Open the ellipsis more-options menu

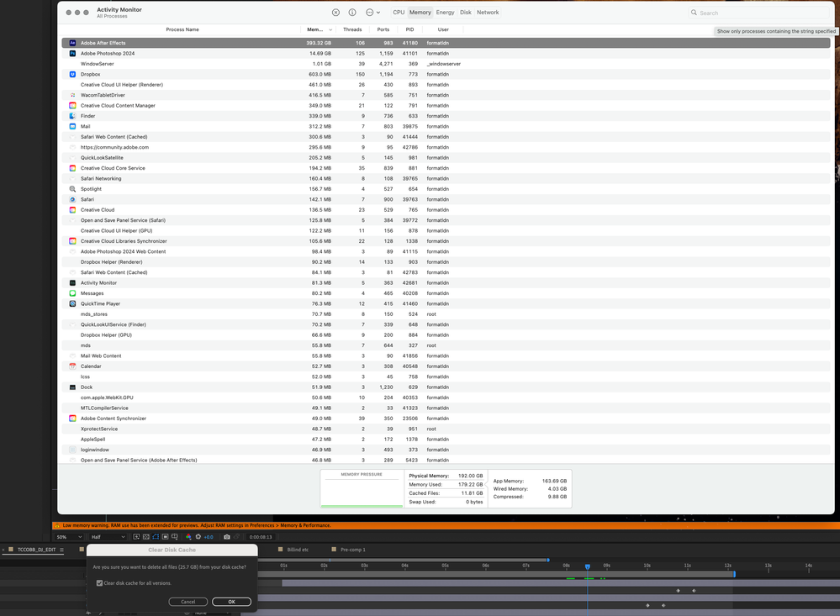pos(372,13)
